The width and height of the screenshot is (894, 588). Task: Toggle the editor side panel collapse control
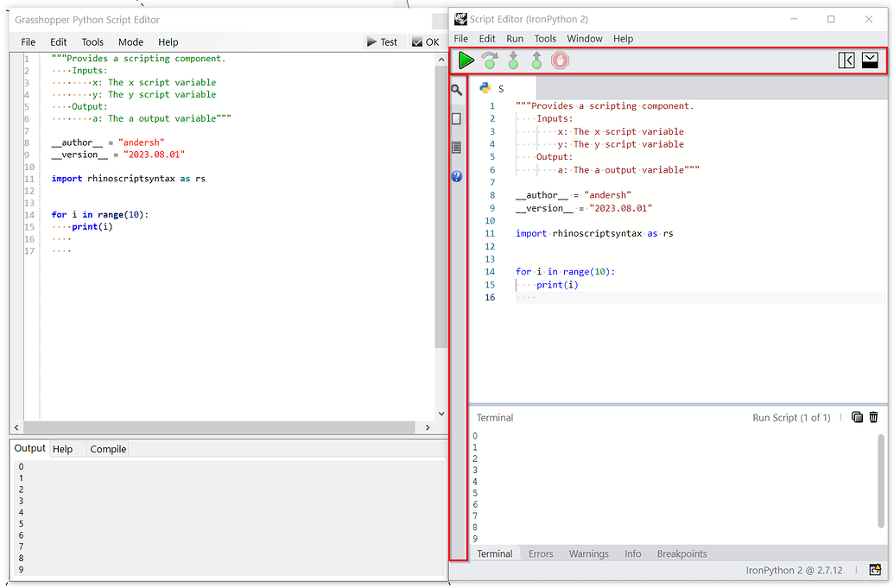pyautogui.click(x=846, y=60)
